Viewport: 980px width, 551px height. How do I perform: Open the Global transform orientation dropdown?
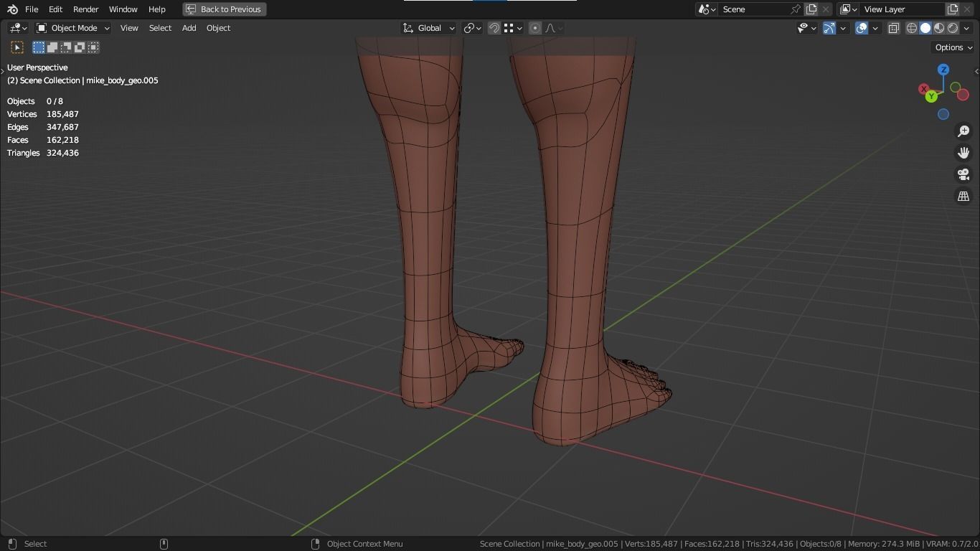coord(428,28)
